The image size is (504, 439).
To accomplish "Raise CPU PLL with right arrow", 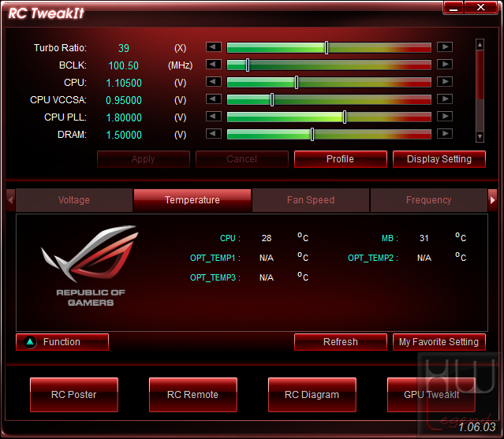I will [445, 117].
